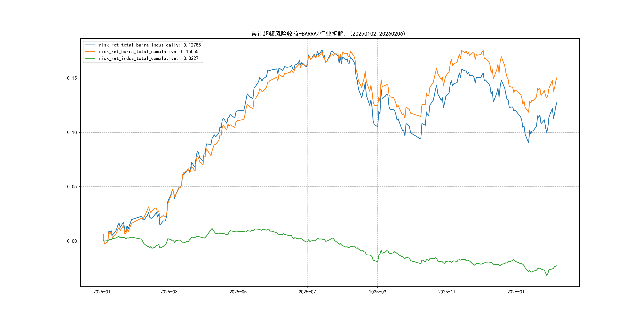
Task: Click the 2025-05 x-axis tick label
Action: coord(238,292)
